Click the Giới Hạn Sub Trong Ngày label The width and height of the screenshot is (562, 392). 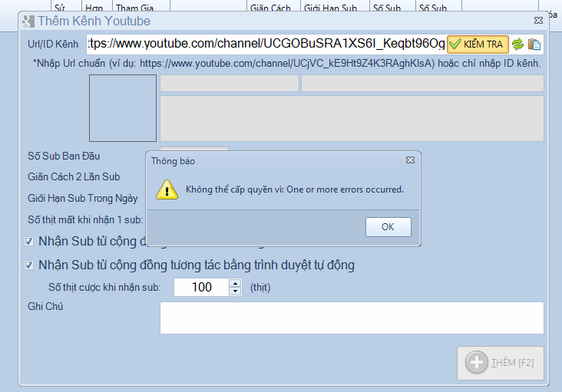83,199
